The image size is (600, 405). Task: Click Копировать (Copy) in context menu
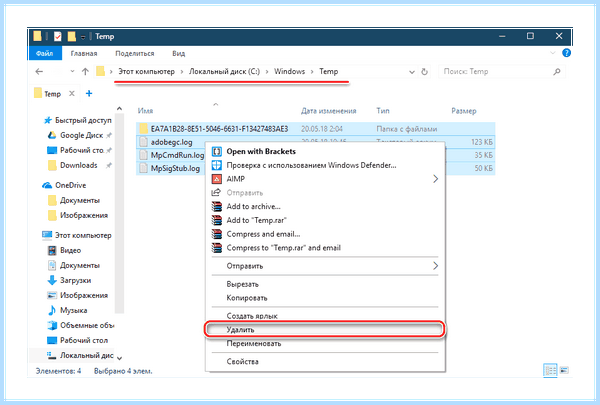[x=325, y=298]
